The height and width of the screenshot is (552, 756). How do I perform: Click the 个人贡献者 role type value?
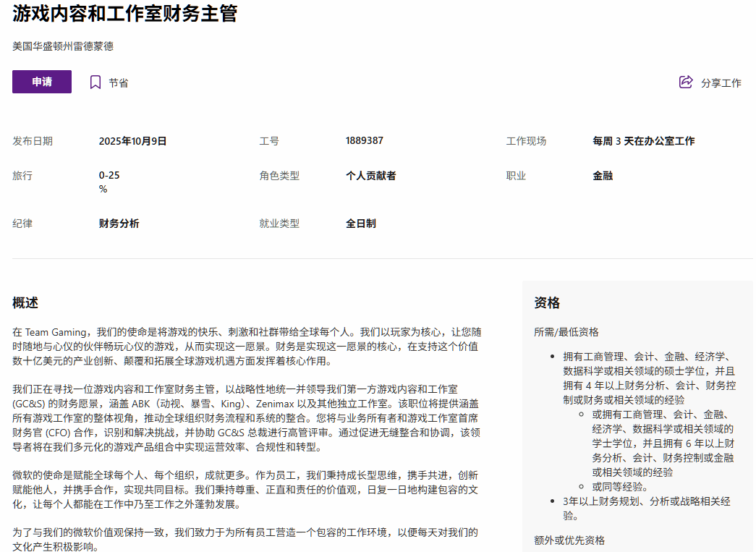(x=370, y=176)
